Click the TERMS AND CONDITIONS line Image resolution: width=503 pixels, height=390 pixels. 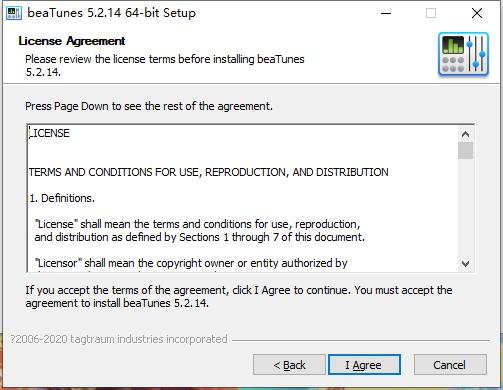click(209, 172)
